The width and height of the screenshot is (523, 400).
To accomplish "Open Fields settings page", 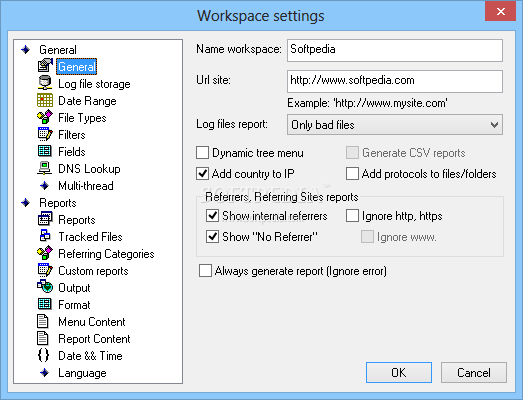I will (x=72, y=152).
